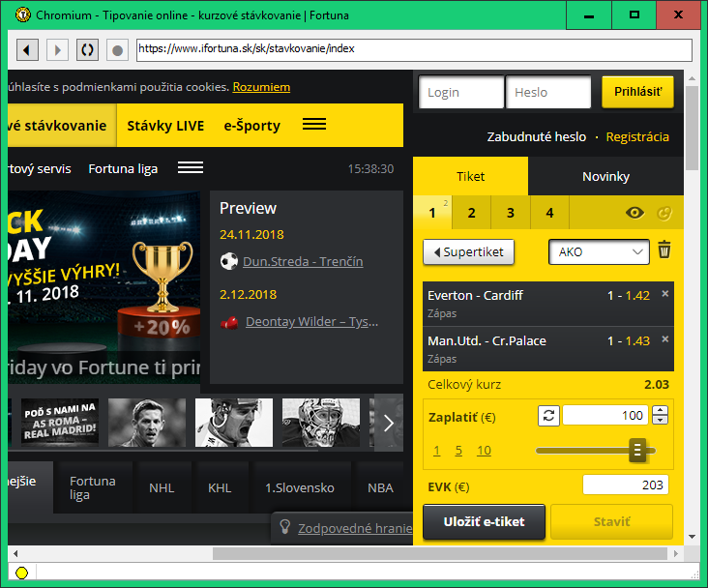Open the Registrácia link
The height and width of the screenshot is (588, 708).
(x=637, y=136)
